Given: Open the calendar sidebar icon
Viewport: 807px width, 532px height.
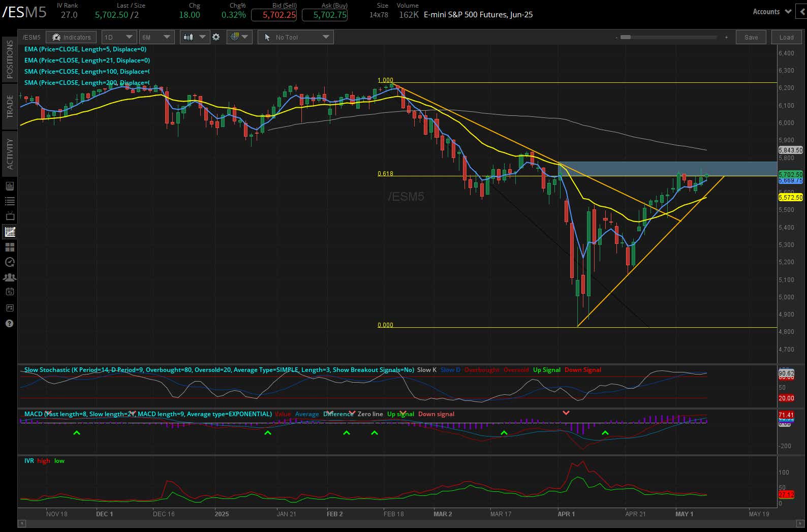Looking at the screenshot, I should 10,292.
